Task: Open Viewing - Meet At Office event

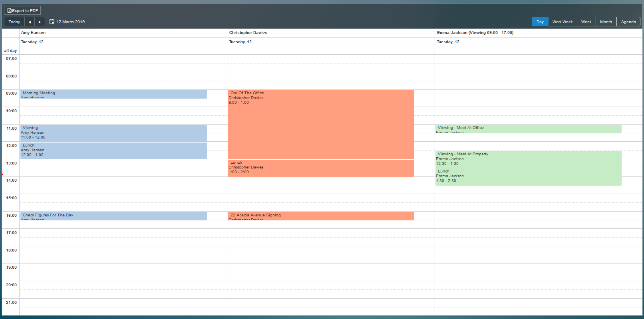Action: point(528,129)
